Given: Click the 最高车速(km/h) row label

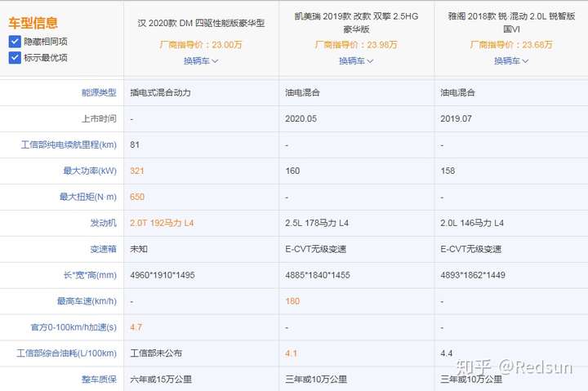Looking at the screenshot, I should coord(87,301).
